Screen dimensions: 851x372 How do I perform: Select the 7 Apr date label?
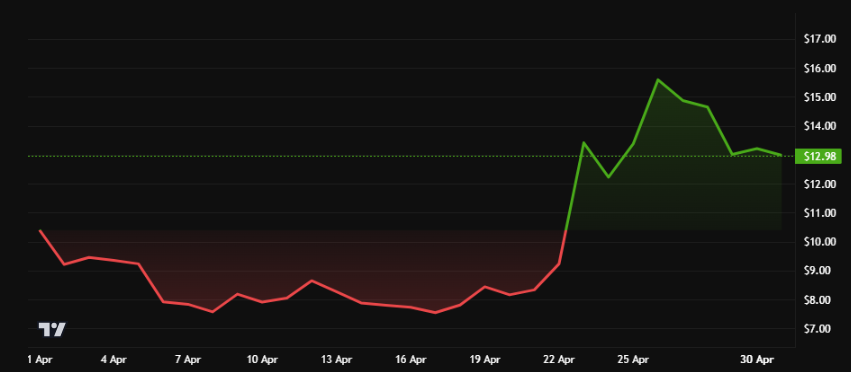point(188,360)
